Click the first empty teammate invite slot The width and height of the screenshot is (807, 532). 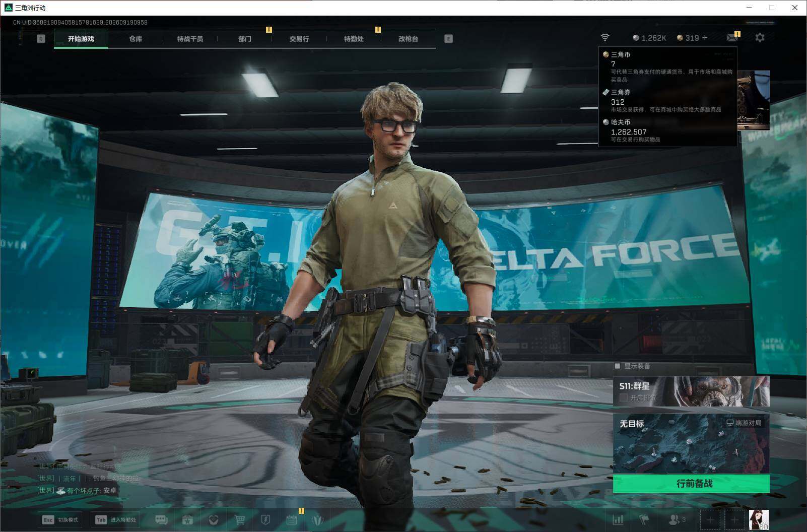(710, 519)
